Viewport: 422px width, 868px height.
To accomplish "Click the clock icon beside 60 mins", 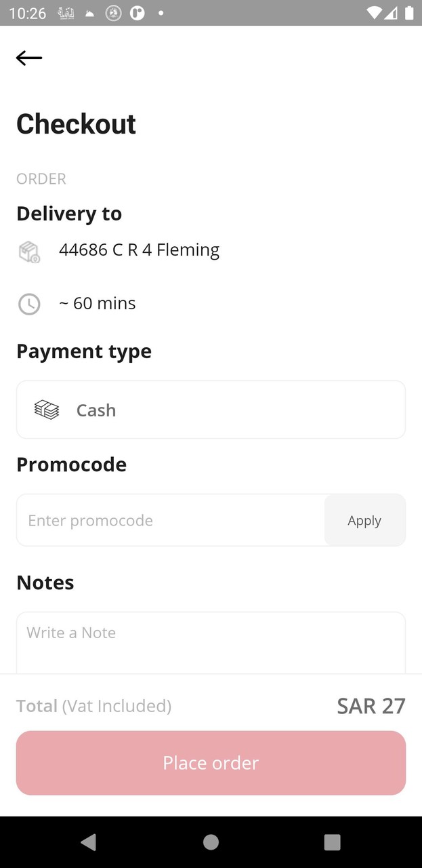I will point(29,304).
